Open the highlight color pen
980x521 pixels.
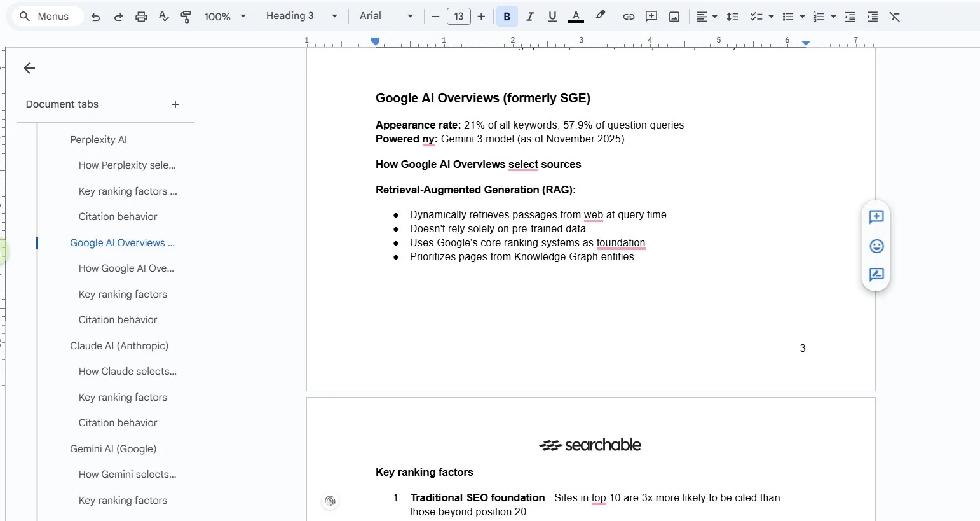600,16
